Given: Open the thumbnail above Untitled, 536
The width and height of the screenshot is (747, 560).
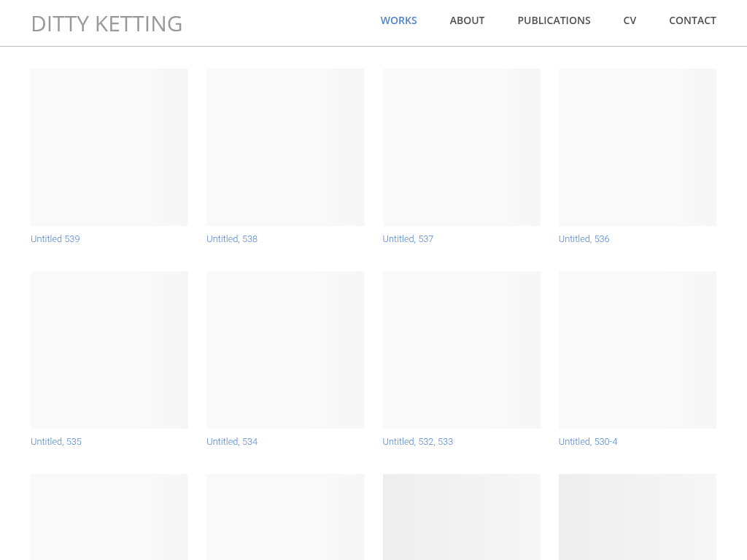Looking at the screenshot, I should pos(637,147).
